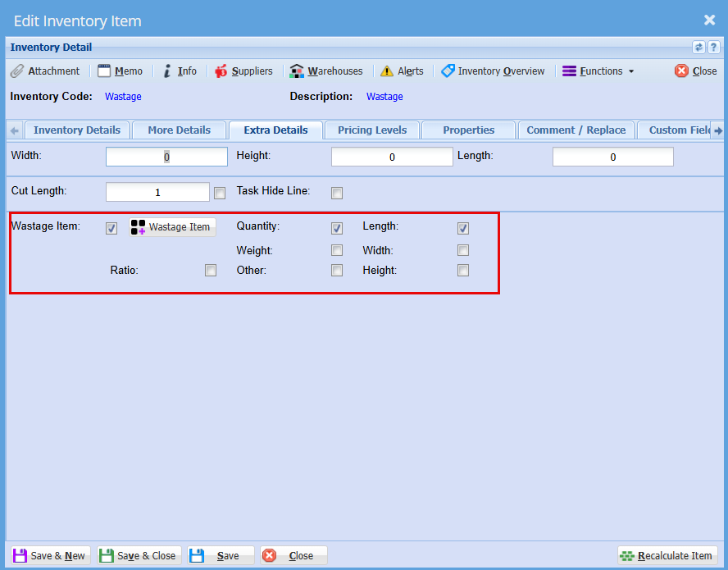The height and width of the screenshot is (570, 728).
Task: Open Suppliers from the toolbar
Action: coord(243,71)
